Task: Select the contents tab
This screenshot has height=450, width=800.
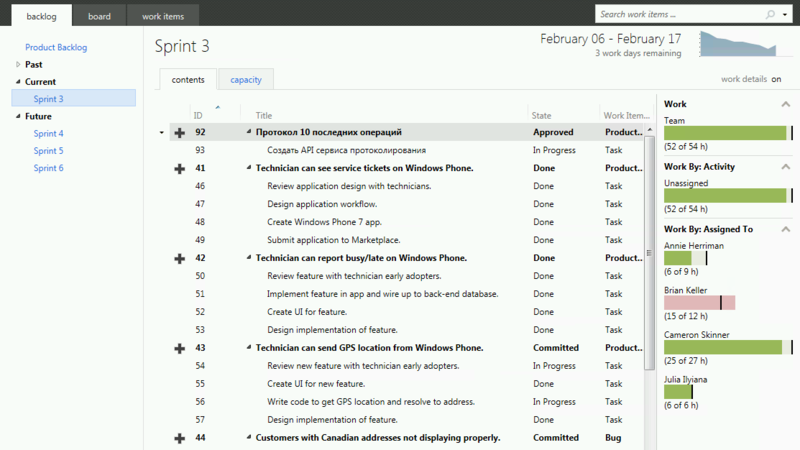Action: [188, 80]
